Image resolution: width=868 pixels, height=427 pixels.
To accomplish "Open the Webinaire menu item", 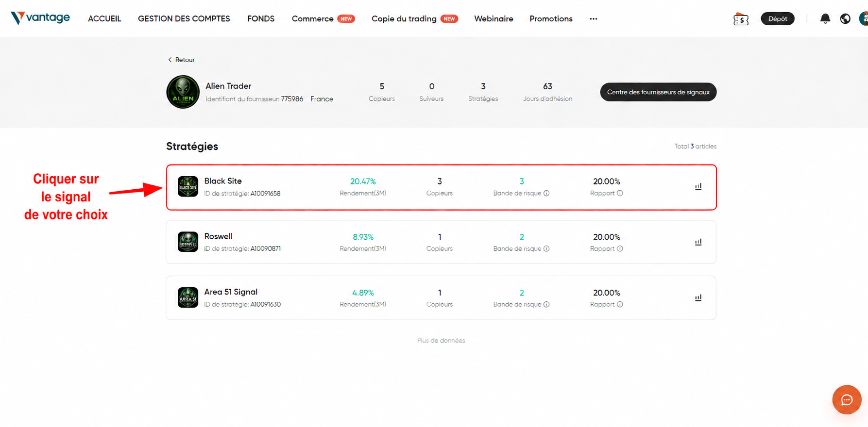I will point(493,19).
